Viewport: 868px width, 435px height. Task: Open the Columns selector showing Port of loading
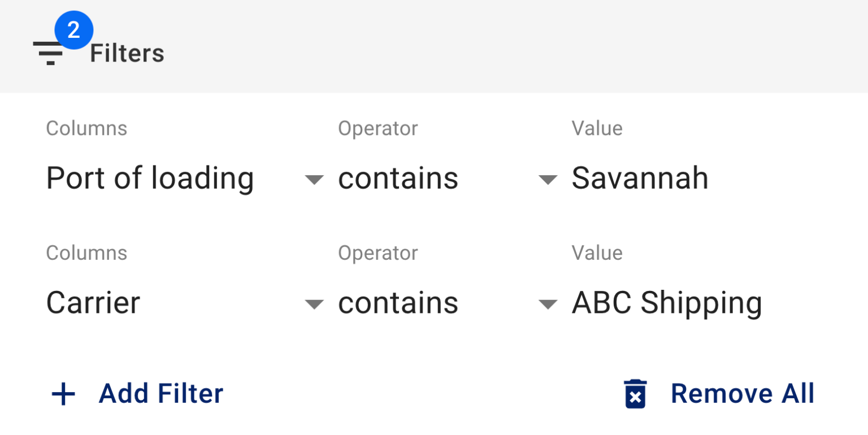150,178
